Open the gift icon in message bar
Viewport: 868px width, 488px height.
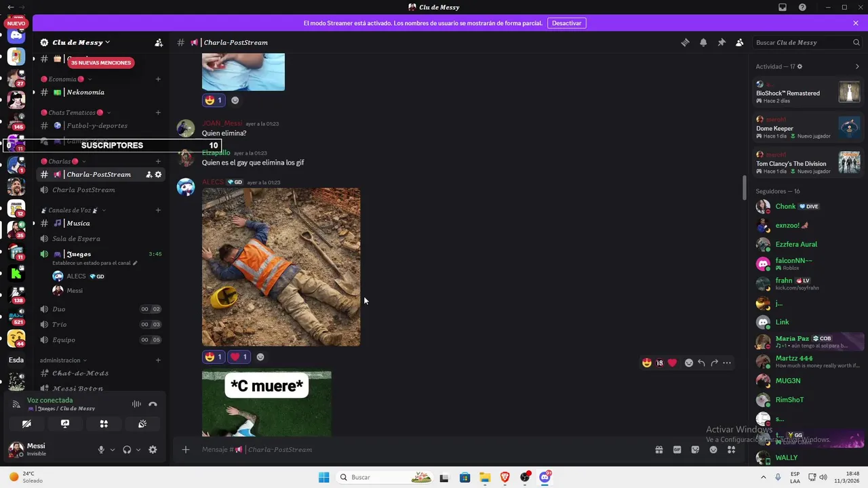[658, 449]
